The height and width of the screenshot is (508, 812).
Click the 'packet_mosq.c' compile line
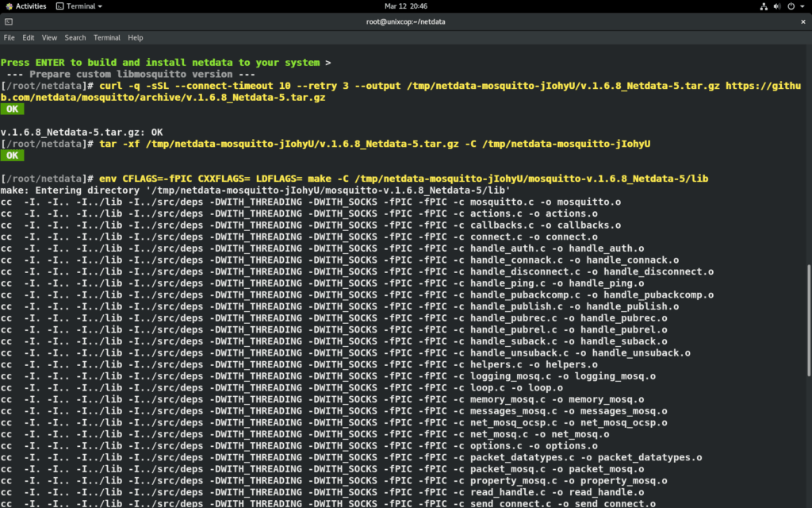click(x=322, y=468)
